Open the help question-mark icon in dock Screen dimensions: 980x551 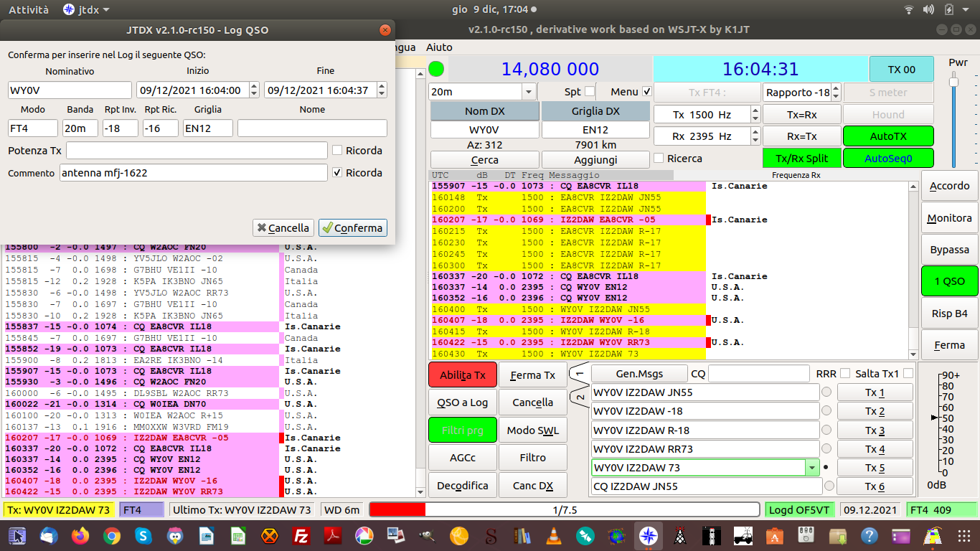tap(869, 535)
